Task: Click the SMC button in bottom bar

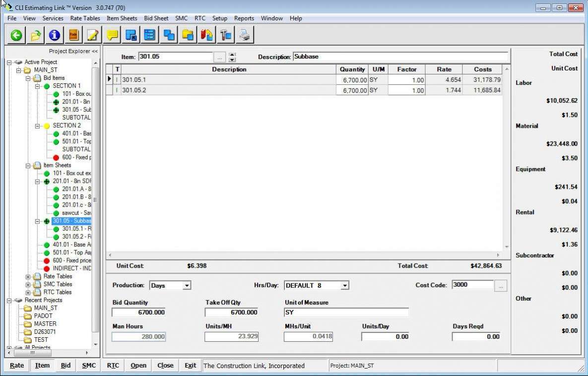Action: tap(89, 366)
